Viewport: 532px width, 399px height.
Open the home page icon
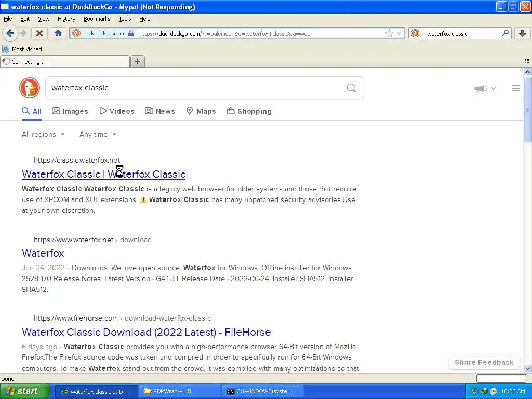[58, 33]
